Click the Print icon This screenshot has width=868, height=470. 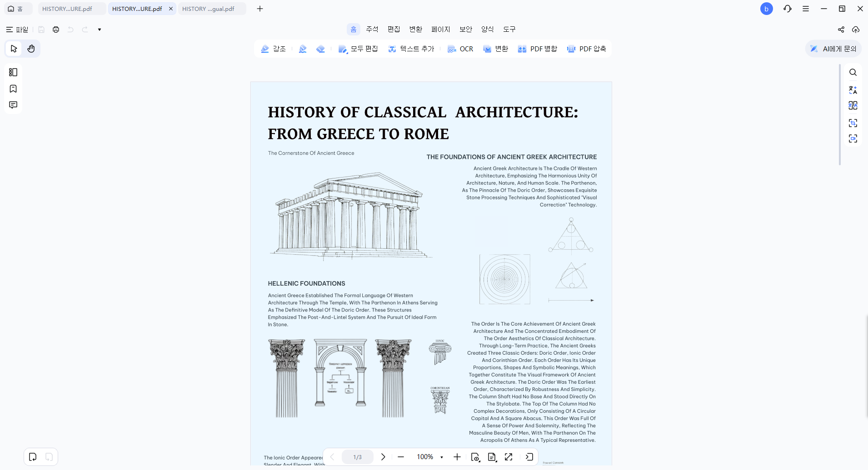coord(56,30)
